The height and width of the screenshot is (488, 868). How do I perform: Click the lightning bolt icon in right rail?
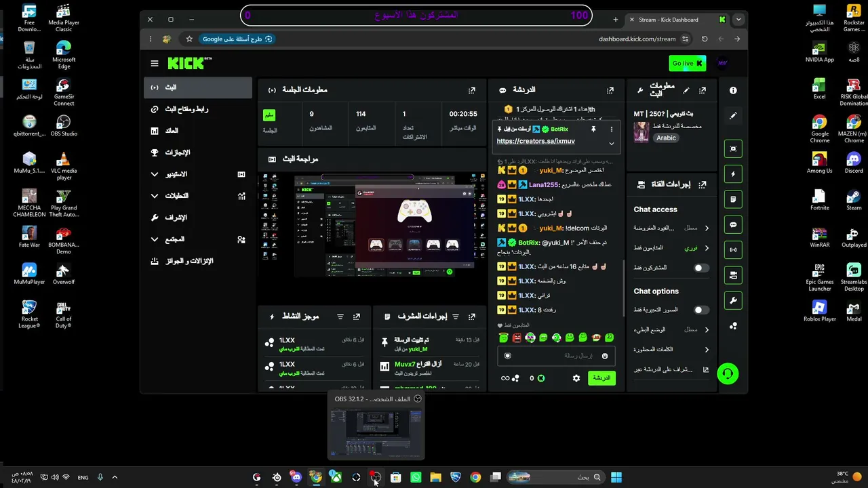pos(733,174)
